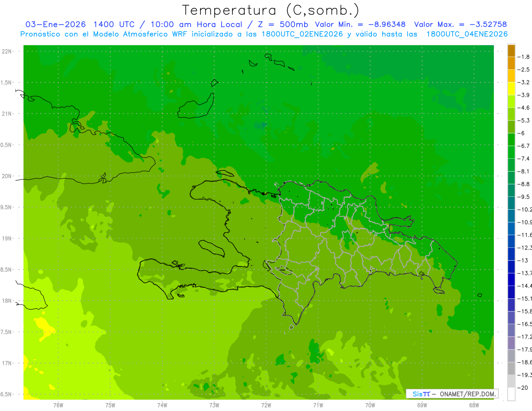The width and height of the screenshot is (532, 411).
Task: Click the "19N" latitude label
Action: 6,239
